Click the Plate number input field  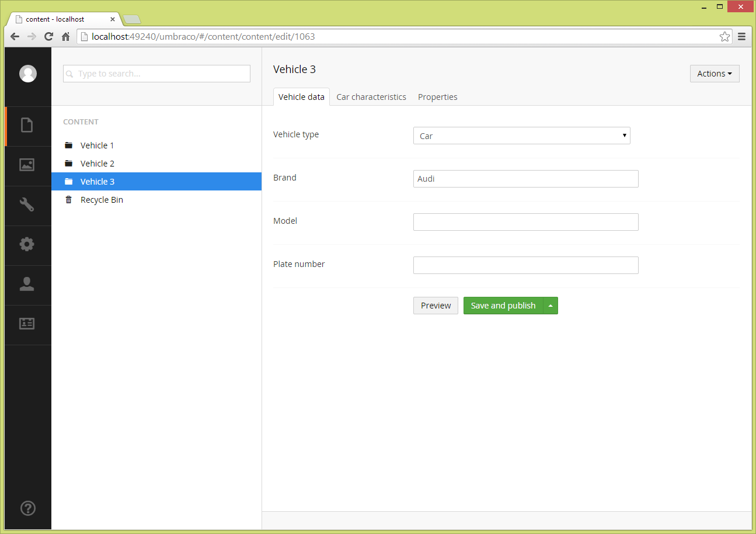point(526,265)
